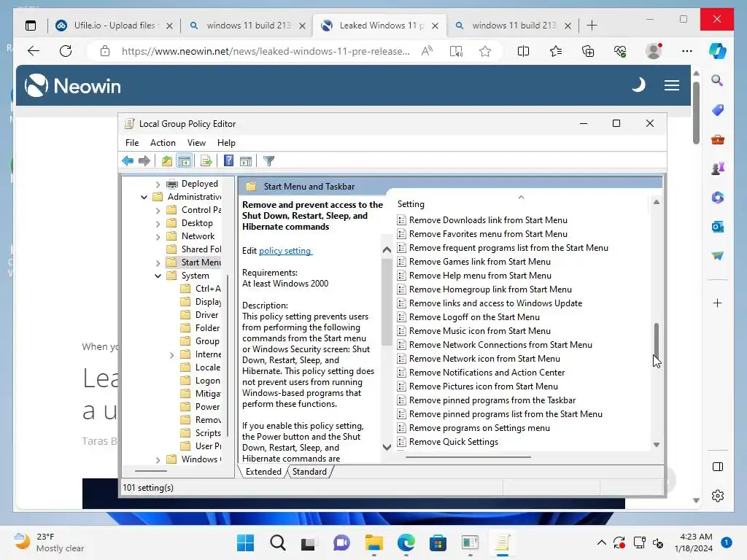Click the browser Back arrow
Screen dimensions: 747x560
click(x=34, y=51)
